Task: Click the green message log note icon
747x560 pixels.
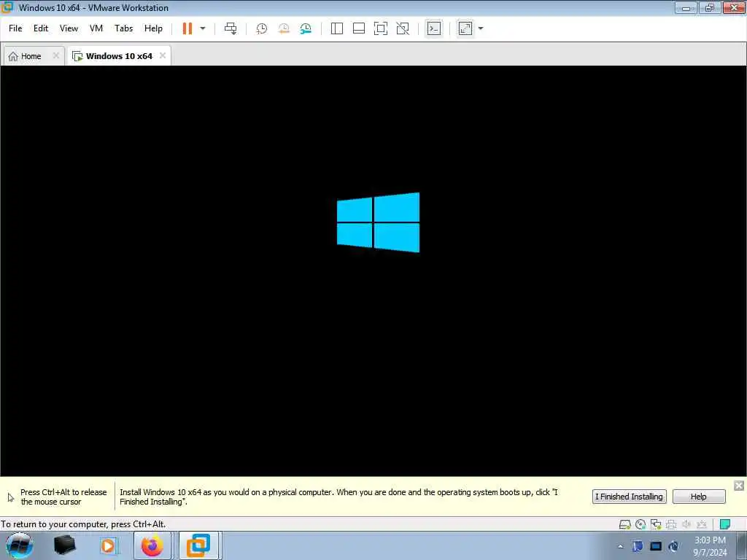Action: pyautogui.click(x=725, y=525)
